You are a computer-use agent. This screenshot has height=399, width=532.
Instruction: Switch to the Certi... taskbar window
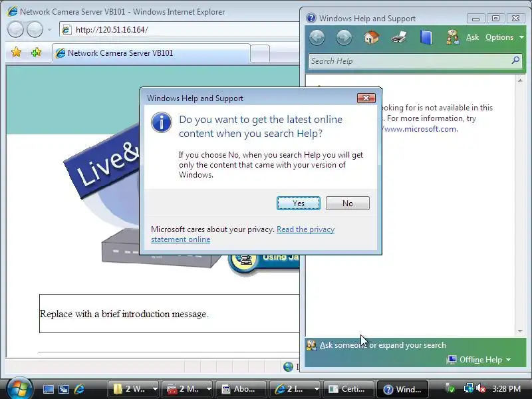[x=348, y=389]
